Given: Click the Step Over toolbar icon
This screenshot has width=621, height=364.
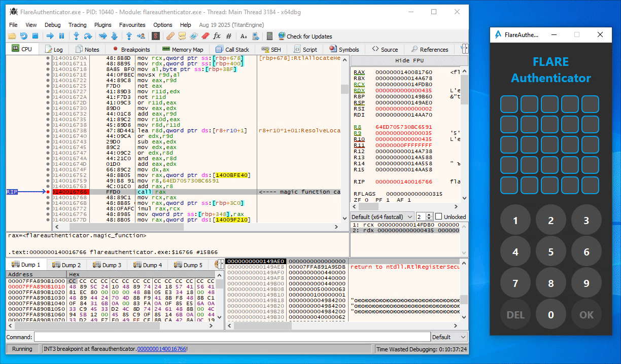Looking at the screenshot, I should 88,36.
